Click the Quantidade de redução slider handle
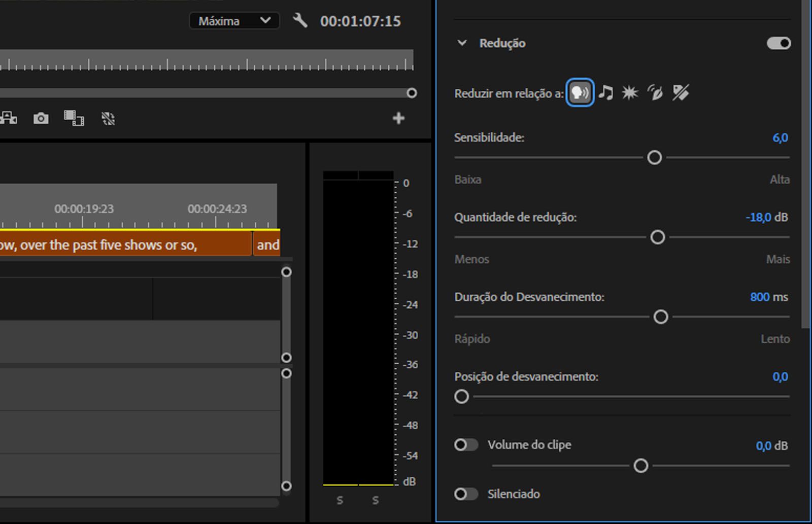812x524 pixels. [658, 237]
